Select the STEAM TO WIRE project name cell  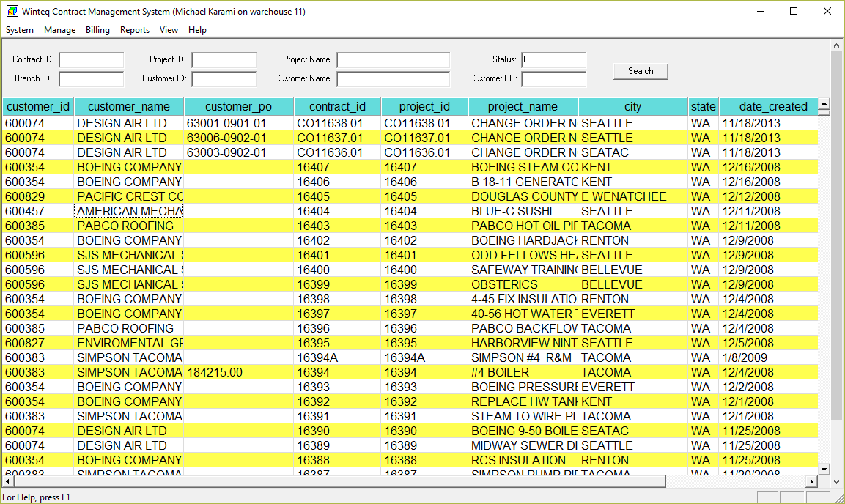523,416
